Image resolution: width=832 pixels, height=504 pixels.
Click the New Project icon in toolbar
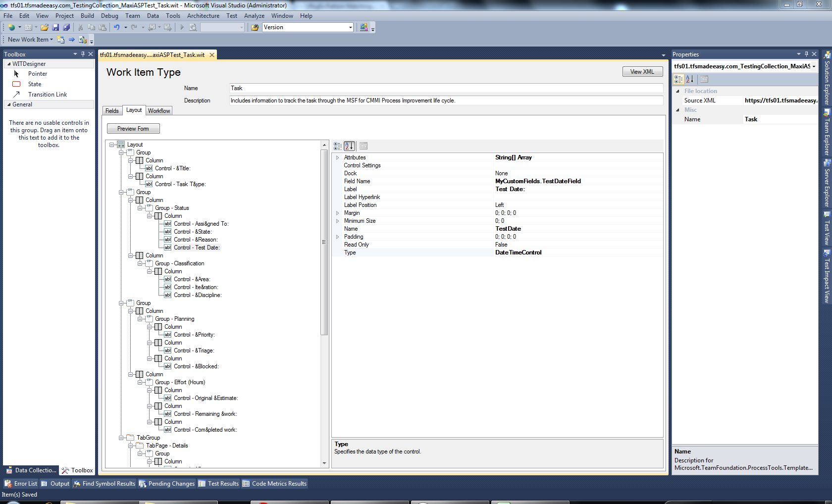(11, 27)
